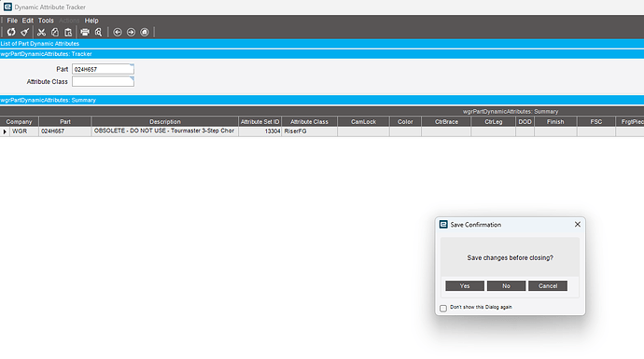Sort by Company column header
This screenshot has width=644, height=359.
click(19, 121)
